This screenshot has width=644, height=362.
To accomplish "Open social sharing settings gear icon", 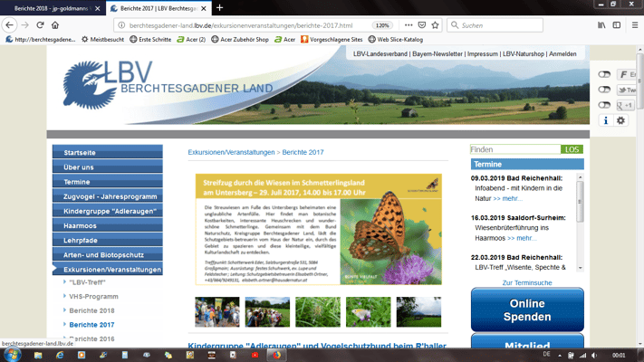I will [x=620, y=120].
